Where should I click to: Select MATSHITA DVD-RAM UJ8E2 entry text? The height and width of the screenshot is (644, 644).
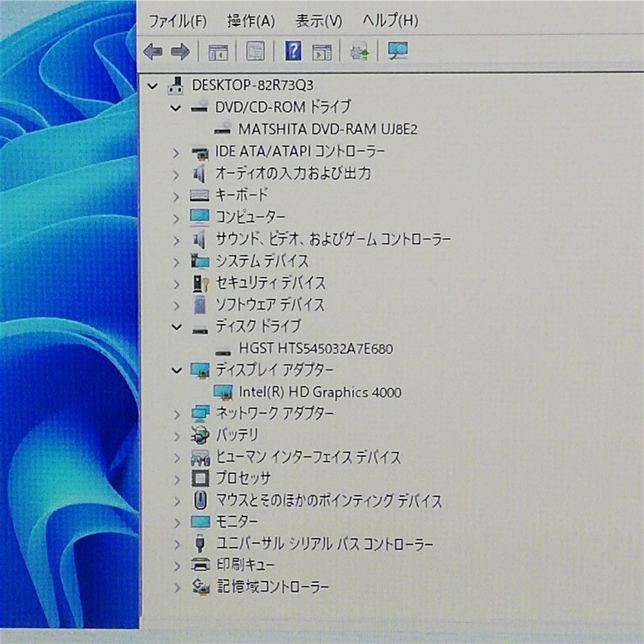[x=328, y=129]
